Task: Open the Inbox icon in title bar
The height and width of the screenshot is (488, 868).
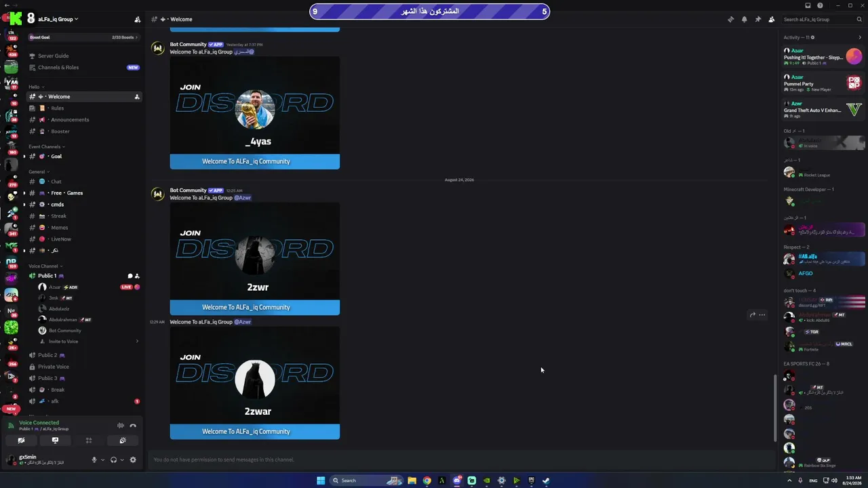Action: (808, 5)
